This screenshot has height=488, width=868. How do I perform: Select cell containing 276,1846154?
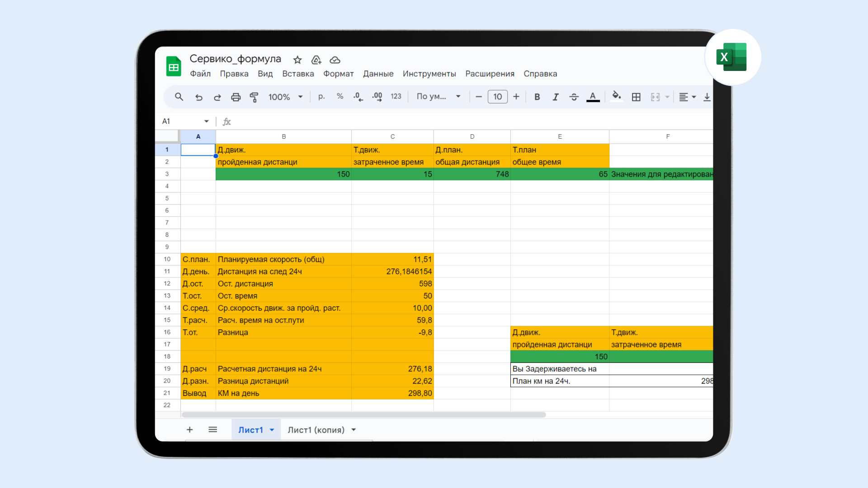point(392,271)
